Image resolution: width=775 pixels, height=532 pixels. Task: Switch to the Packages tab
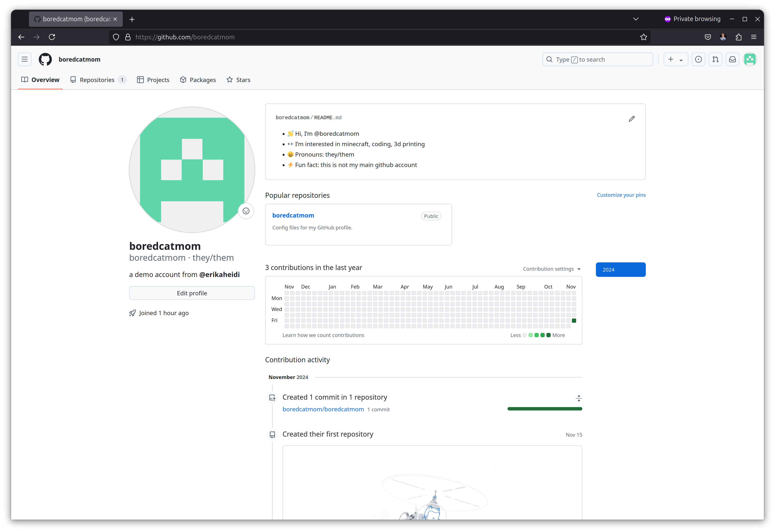198,80
